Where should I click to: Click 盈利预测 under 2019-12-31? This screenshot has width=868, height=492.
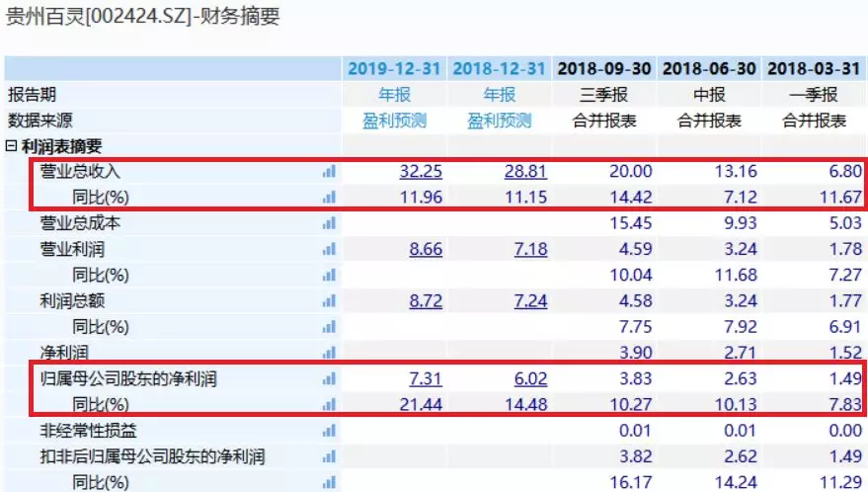394,121
